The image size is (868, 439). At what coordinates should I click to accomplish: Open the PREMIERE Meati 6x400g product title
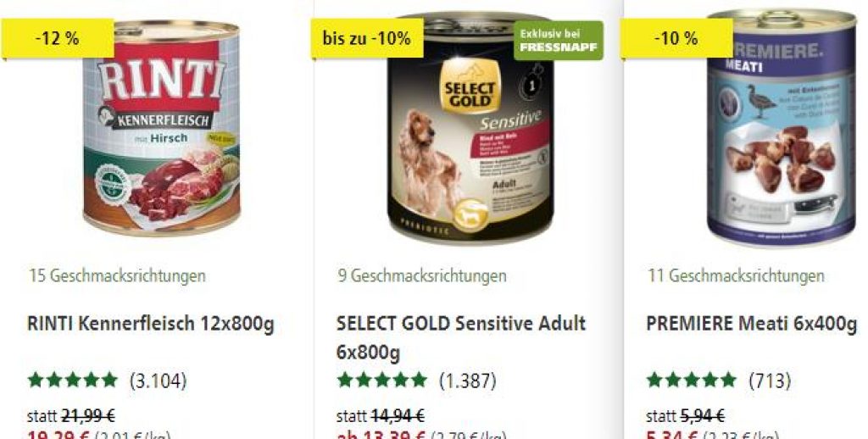coord(751,324)
